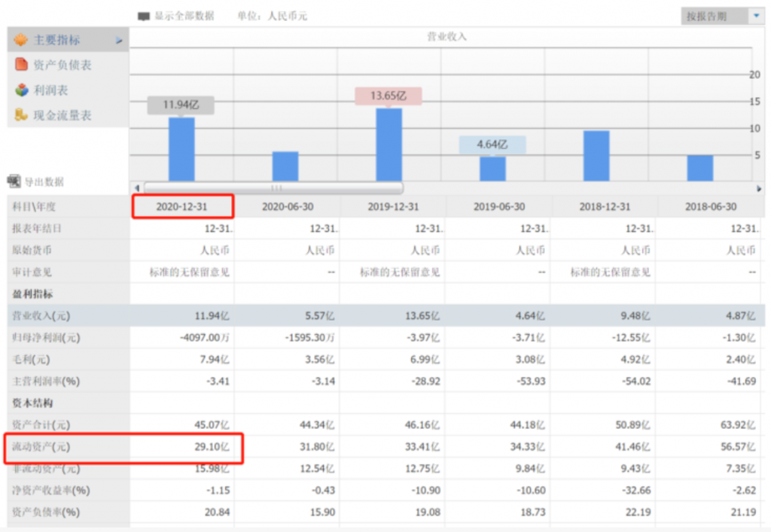This screenshot has width=771, height=532.
Task: Select the 2018-06-30 column header
Action: pos(710,206)
